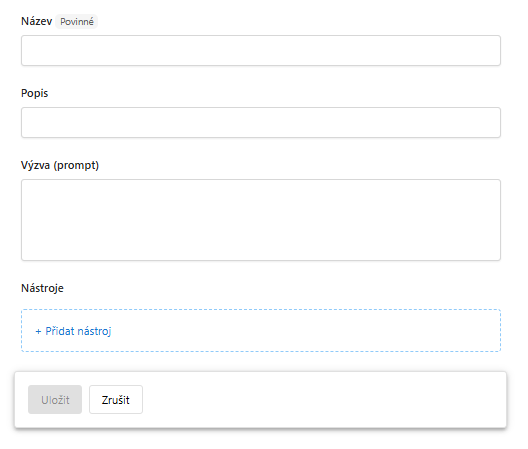Click the Přidat nástroj link
528x449 pixels.
(x=73, y=331)
